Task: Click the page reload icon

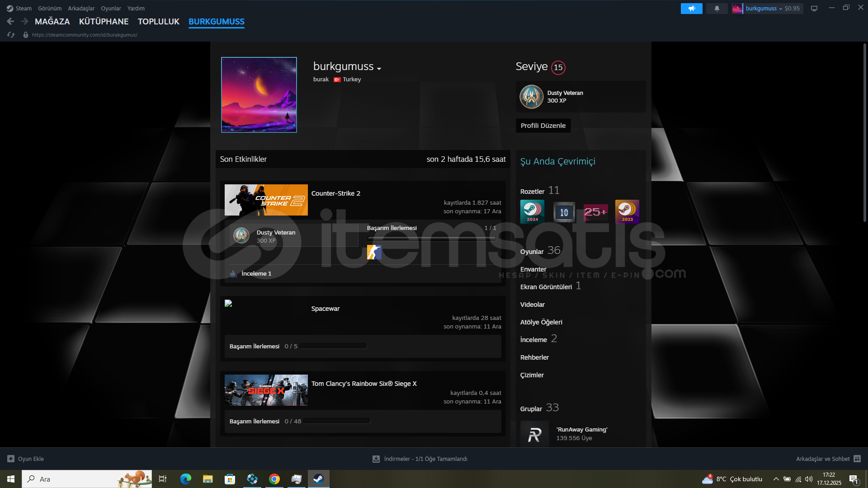Action: point(11,35)
